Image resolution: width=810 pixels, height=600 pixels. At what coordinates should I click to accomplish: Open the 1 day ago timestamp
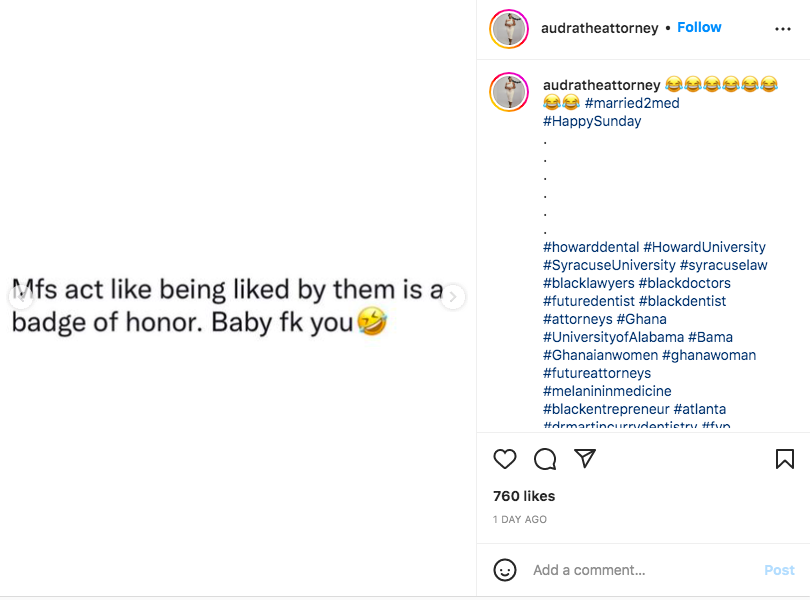click(x=520, y=520)
